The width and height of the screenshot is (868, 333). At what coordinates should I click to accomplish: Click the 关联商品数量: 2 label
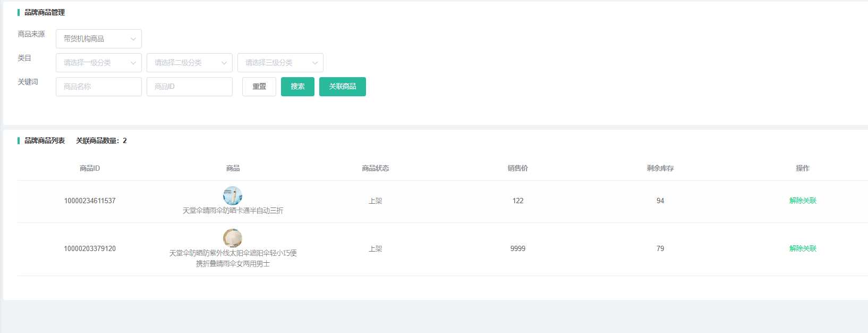coord(101,140)
